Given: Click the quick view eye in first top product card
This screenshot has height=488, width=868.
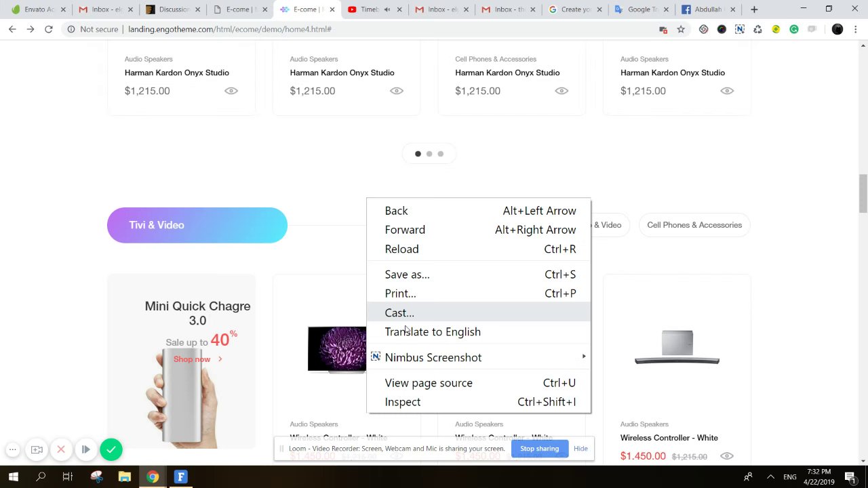Looking at the screenshot, I should 231,91.
